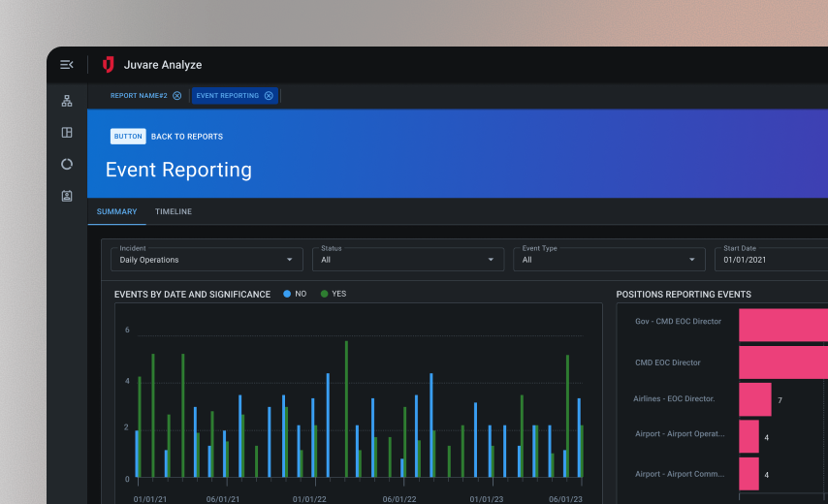Click the Juvare shield logo
This screenshot has width=828, height=504.
[x=108, y=65]
